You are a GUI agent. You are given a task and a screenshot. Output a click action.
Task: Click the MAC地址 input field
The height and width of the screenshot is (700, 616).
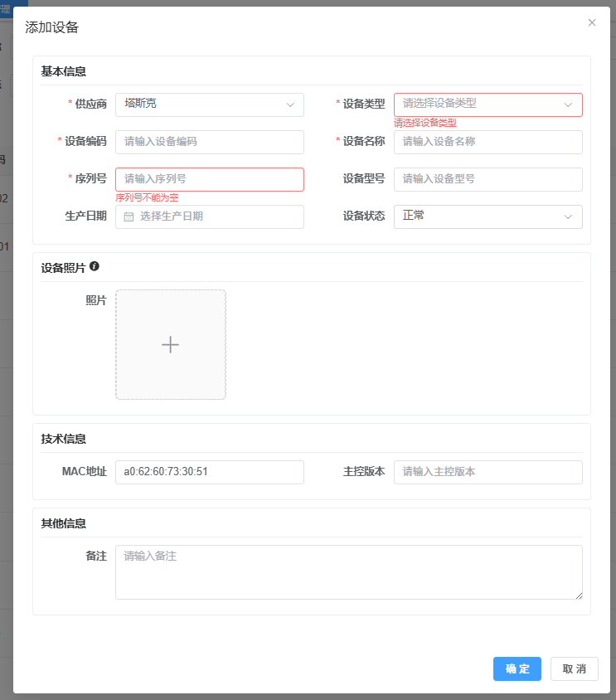pos(209,472)
